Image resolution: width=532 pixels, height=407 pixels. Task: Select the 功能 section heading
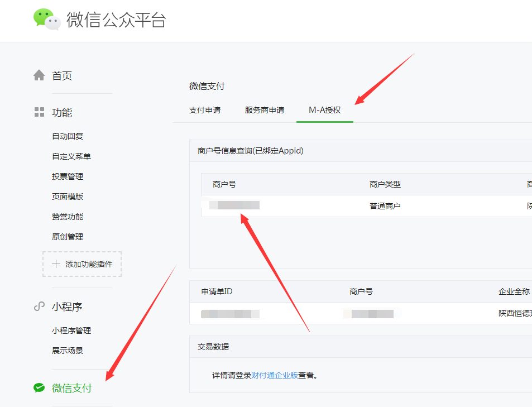pyautogui.click(x=62, y=112)
